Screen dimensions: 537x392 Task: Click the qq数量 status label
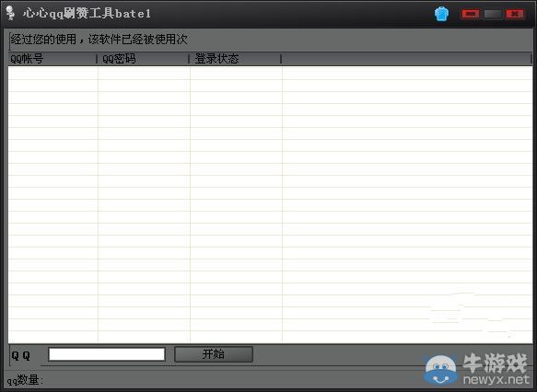(x=25, y=380)
